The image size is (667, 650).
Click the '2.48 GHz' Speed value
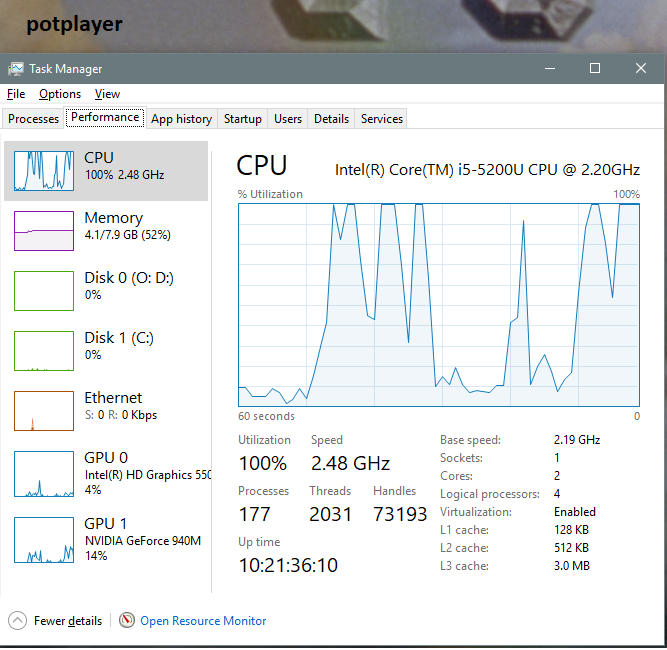click(350, 463)
